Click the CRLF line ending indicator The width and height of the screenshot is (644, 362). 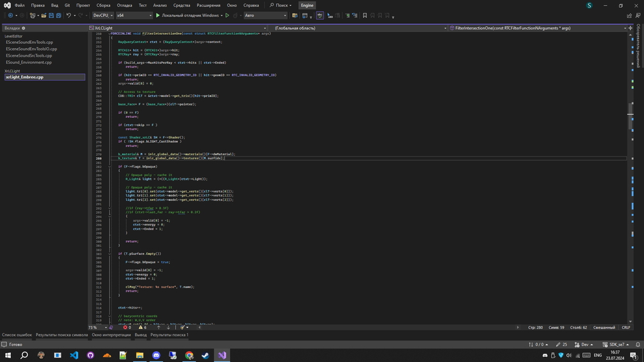point(626,327)
